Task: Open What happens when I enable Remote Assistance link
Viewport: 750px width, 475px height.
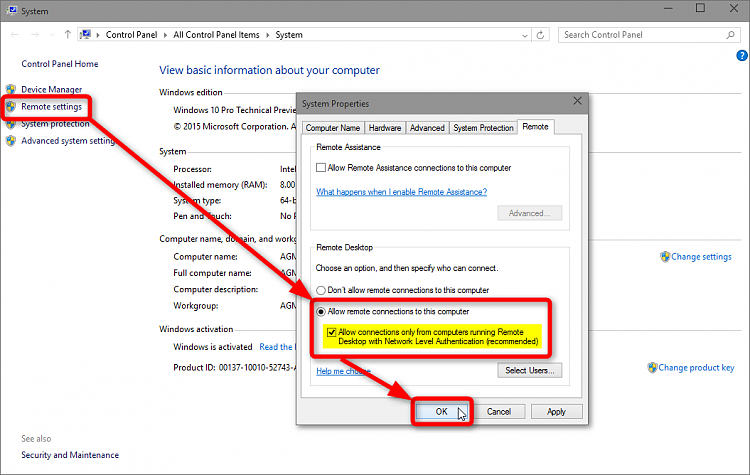Action: coord(402,192)
